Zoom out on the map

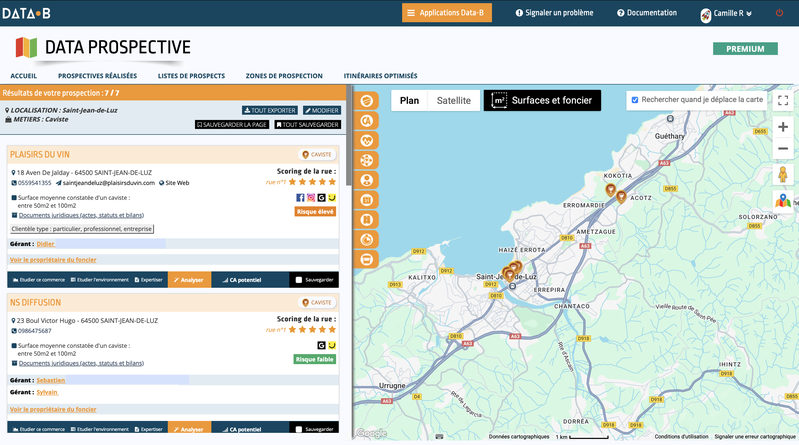(783, 148)
